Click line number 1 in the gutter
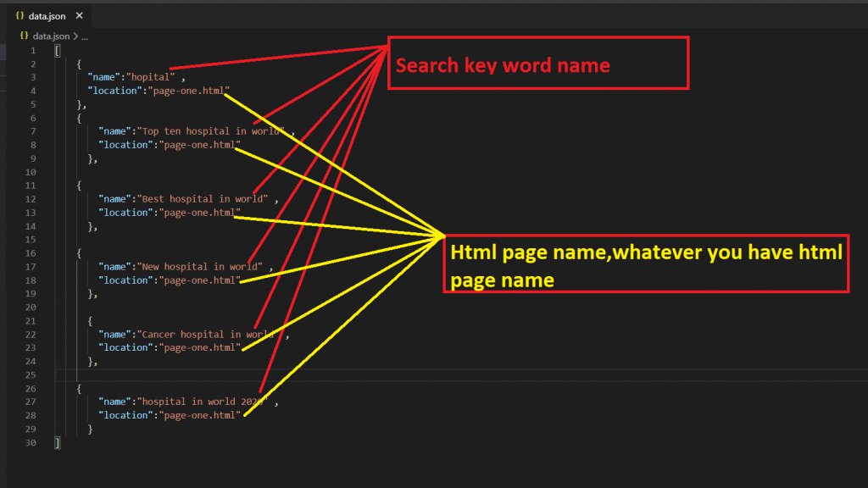868x488 pixels. click(x=31, y=51)
